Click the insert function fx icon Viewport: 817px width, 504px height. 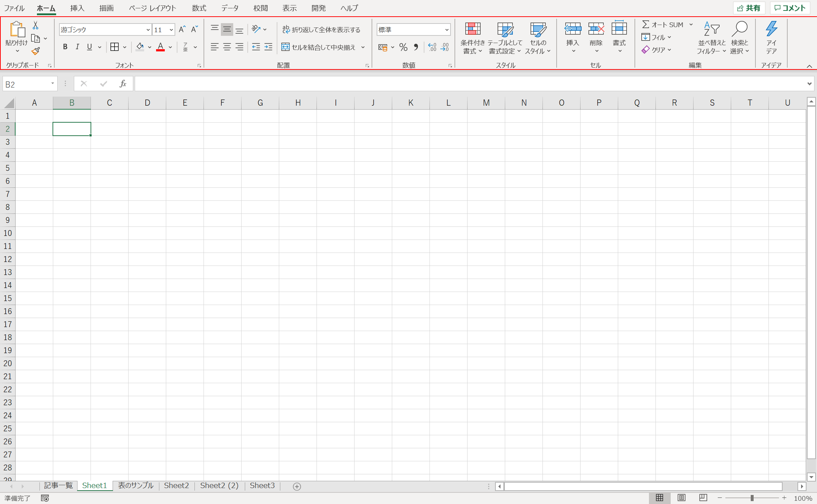coord(123,84)
